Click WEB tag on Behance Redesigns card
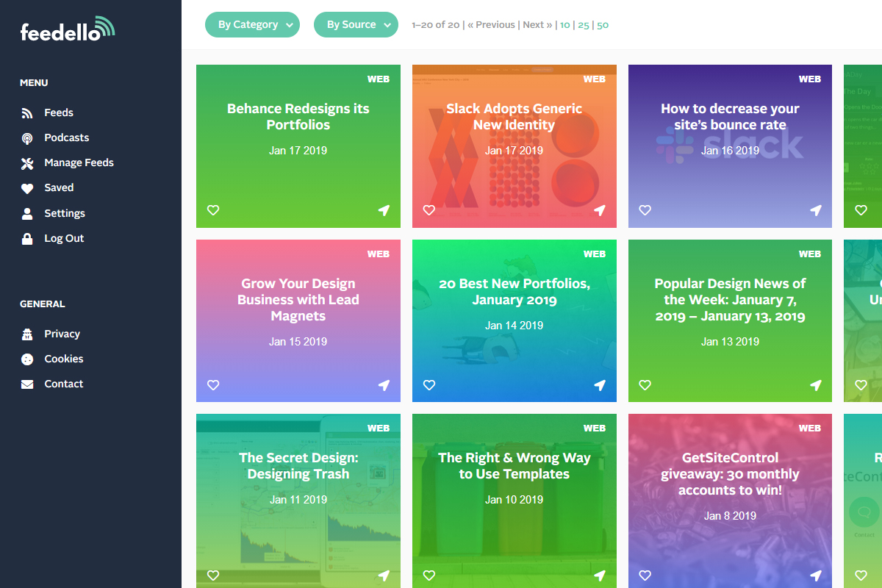Screen dimensions: 882x588 pos(379,79)
